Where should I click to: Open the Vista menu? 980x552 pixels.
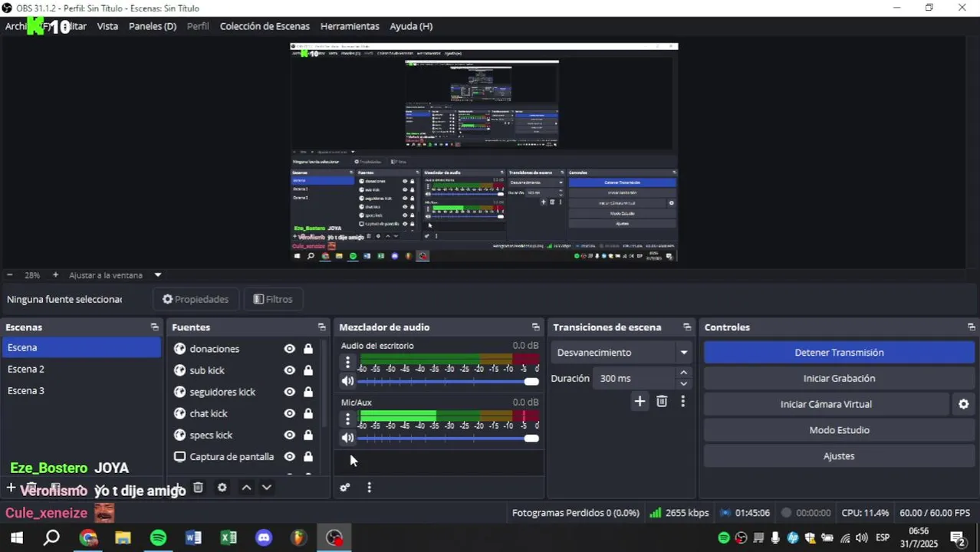107,26
